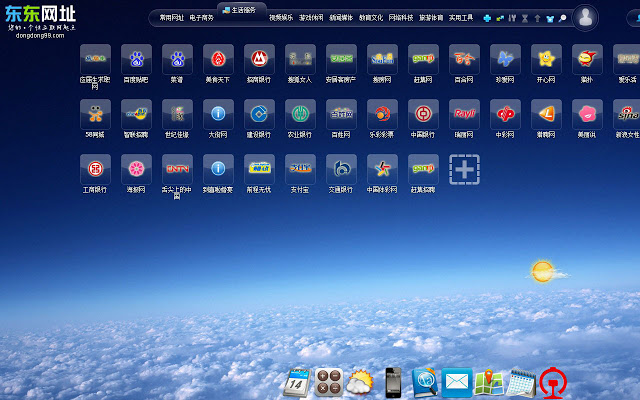The height and width of the screenshot is (400, 640).
Task: Switch to the 新闻媒体 tab
Action: point(341,18)
